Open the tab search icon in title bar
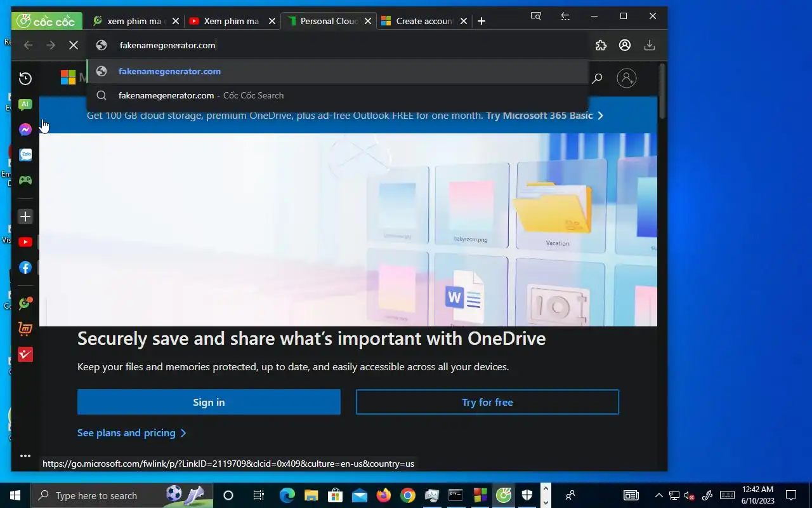Image resolution: width=812 pixels, height=508 pixels. pyautogui.click(x=536, y=17)
